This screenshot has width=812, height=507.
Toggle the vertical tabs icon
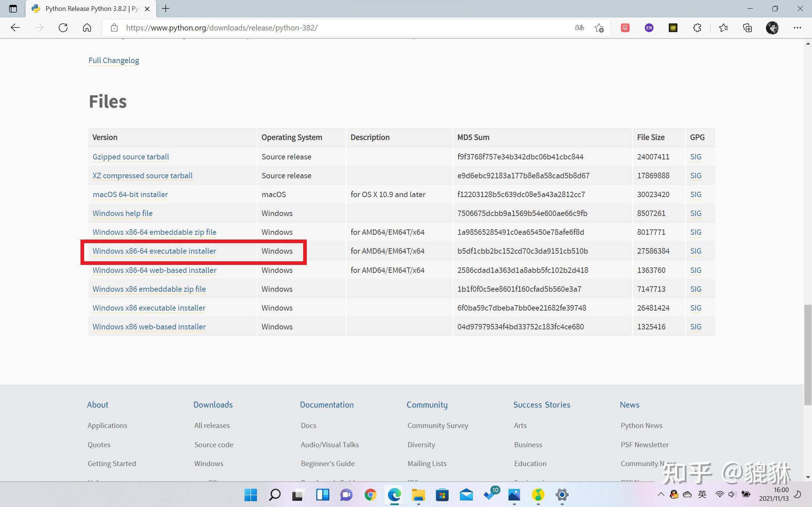coord(13,9)
